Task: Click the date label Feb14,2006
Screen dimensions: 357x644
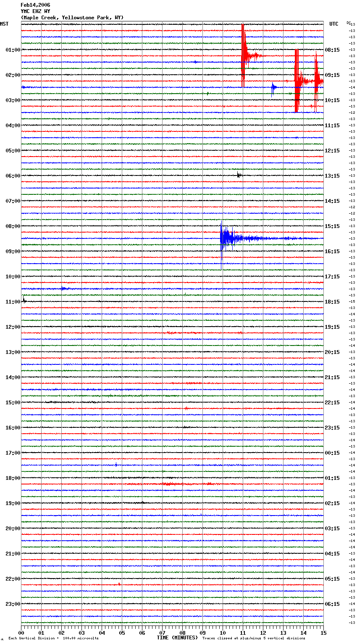Action: click(35, 5)
